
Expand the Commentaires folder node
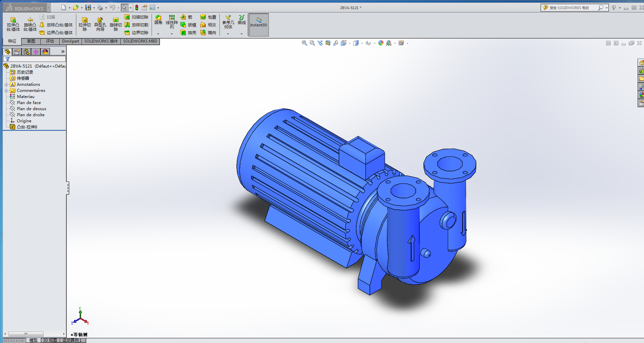click(x=6, y=91)
